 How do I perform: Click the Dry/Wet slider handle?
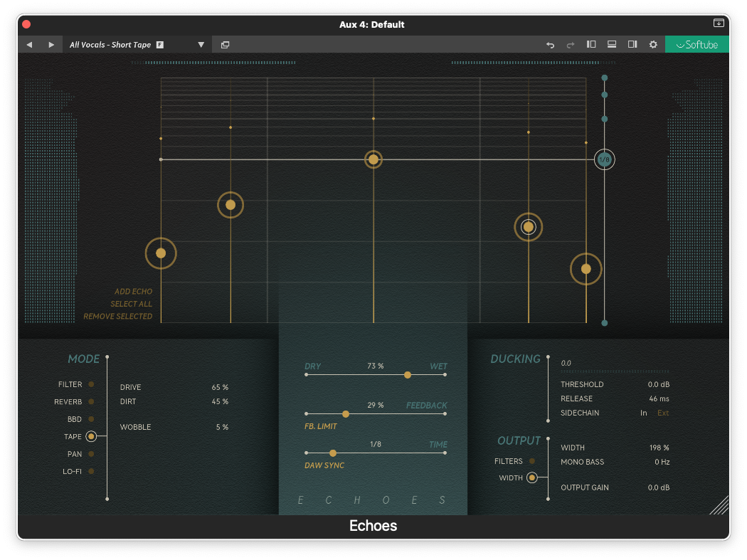408,375
